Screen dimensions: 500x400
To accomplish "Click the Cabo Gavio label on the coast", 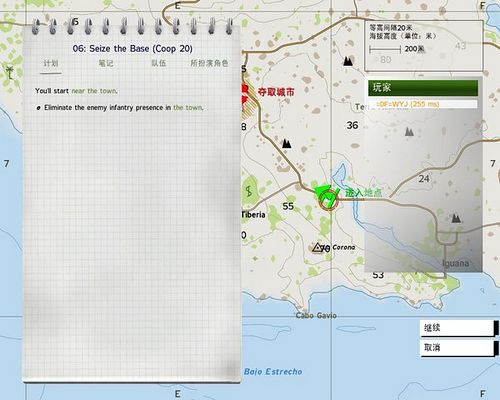I will [316, 315].
